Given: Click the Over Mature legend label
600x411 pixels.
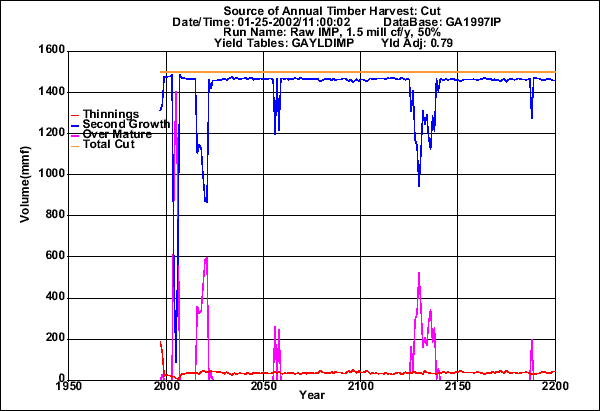Looking at the screenshot, I should click(x=117, y=135).
